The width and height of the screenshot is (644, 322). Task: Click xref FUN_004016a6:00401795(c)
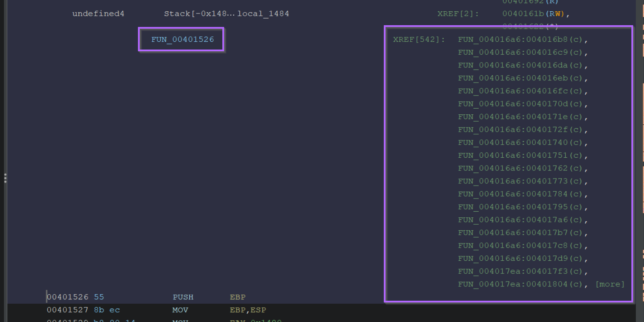(x=521, y=207)
